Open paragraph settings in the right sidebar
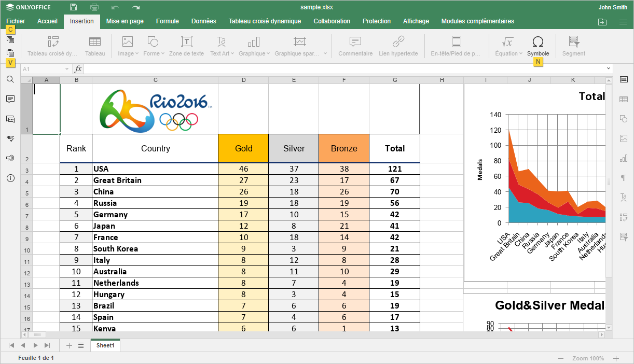 tap(624, 178)
